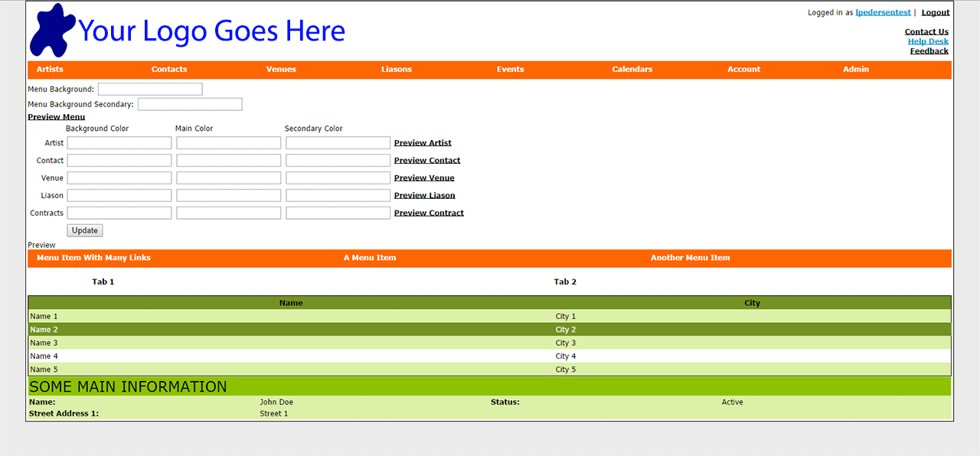Viewport: 980px width, 456px height.
Task: Click the Logout link
Action: tap(935, 12)
